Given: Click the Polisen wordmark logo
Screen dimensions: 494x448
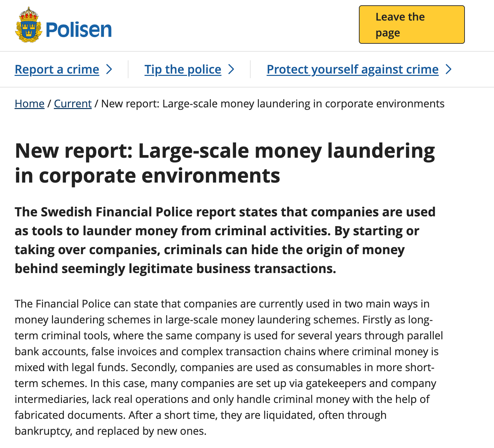Looking at the screenshot, I should (79, 30).
